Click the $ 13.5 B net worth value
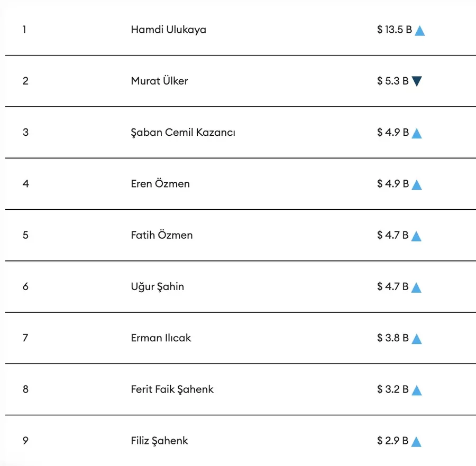476x466 pixels. (x=395, y=30)
